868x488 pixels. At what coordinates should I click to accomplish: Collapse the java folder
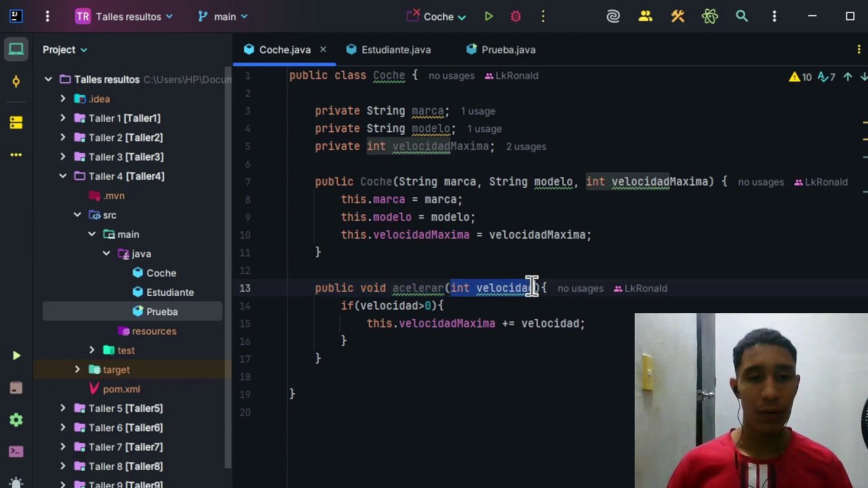tap(106, 253)
